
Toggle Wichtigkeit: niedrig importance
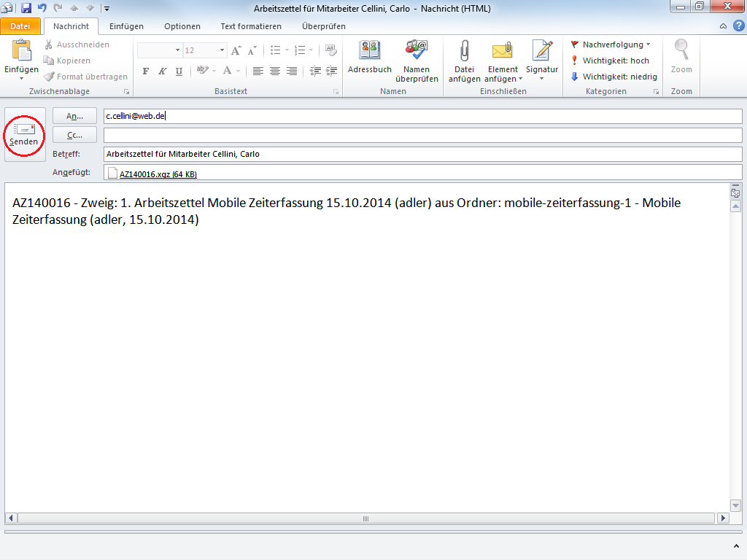point(614,77)
